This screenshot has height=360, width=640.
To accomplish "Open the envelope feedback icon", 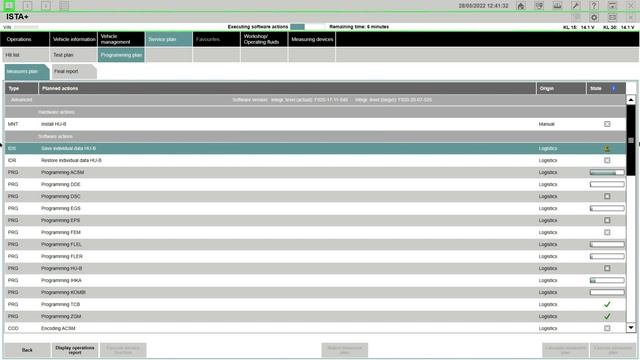I will pyautogui.click(x=612, y=18).
